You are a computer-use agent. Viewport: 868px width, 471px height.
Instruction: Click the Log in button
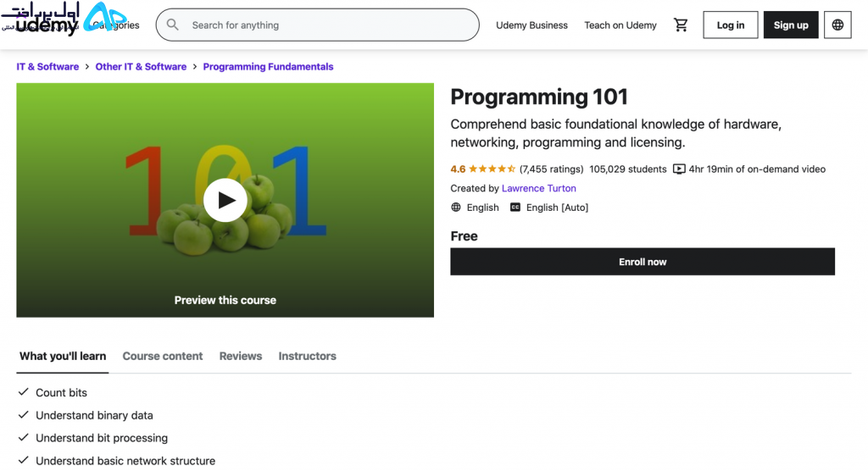point(731,25)
